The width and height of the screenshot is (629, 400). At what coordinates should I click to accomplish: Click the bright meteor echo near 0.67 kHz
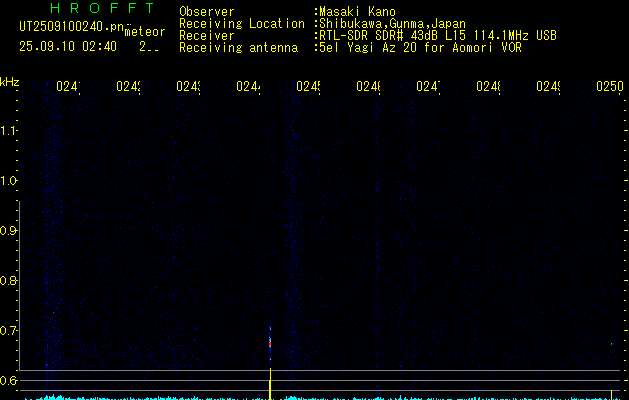click(270, 343)
